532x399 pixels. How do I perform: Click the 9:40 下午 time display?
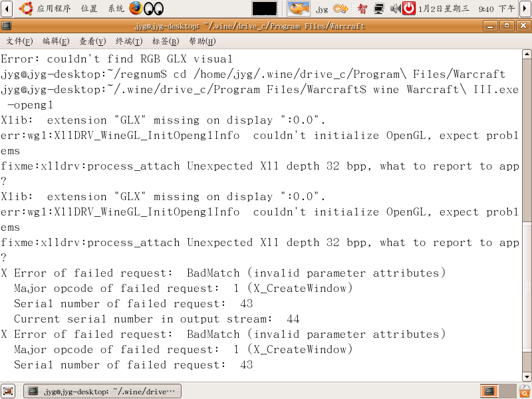(497, 9)
